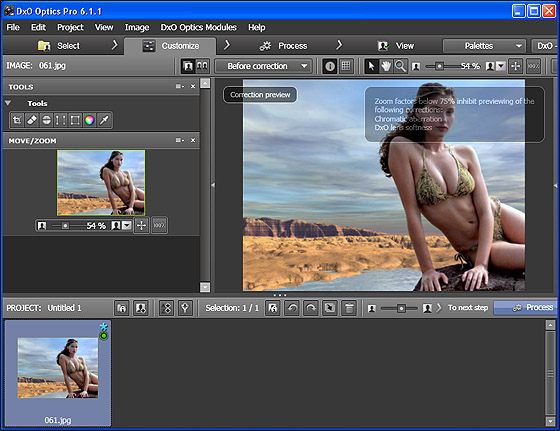
Task: Select the eyedropper white balance tool
Action: point(104,120)
